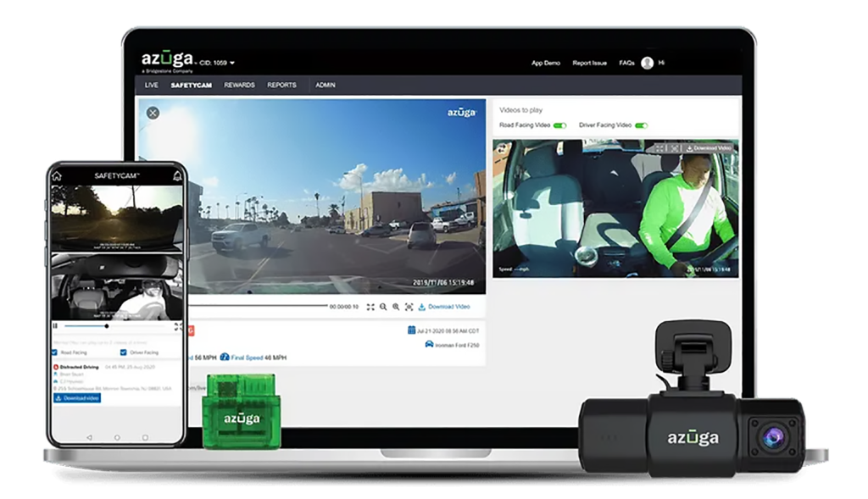This screenshot has width=868, height=499.
Task: Click the snapshot focus icon beside zoom in
Action: (x=409, y=307)
